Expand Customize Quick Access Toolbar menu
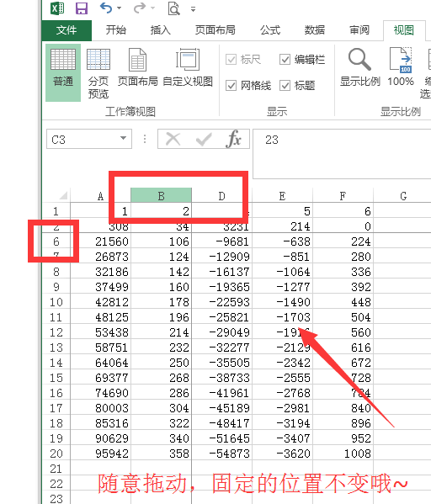Viewport: 431px width, 504px height. 193,9
